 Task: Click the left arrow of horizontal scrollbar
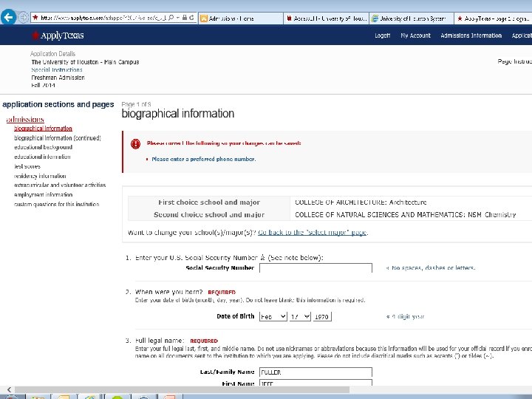pos(9,389)
